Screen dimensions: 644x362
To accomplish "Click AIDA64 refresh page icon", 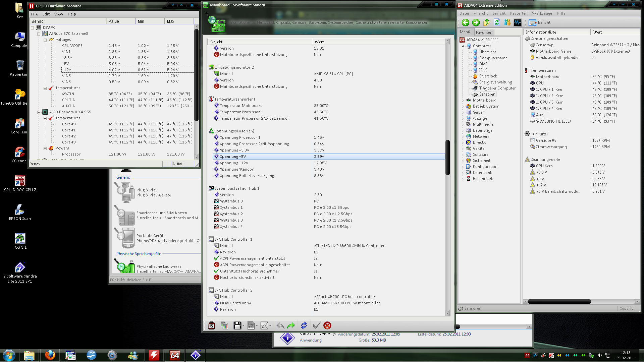I will pos(497,22).
